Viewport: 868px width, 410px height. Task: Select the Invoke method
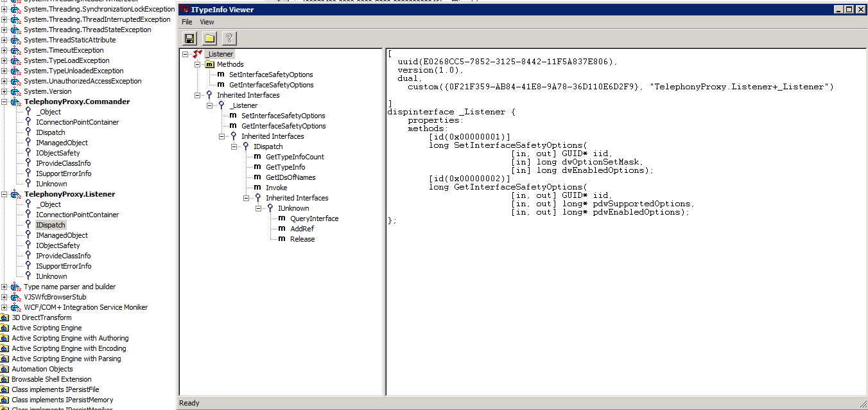[277, 188]
